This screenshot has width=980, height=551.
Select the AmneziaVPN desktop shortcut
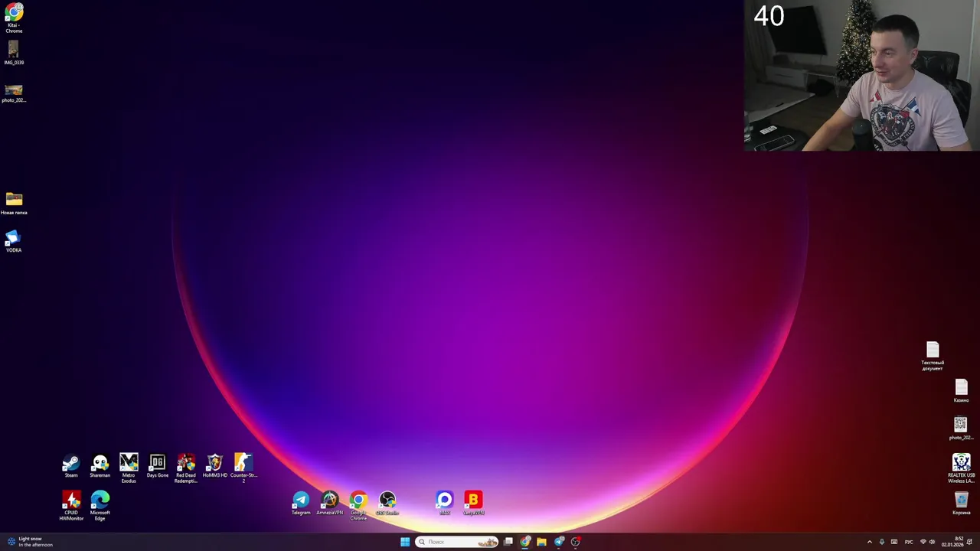pos(330,504)
